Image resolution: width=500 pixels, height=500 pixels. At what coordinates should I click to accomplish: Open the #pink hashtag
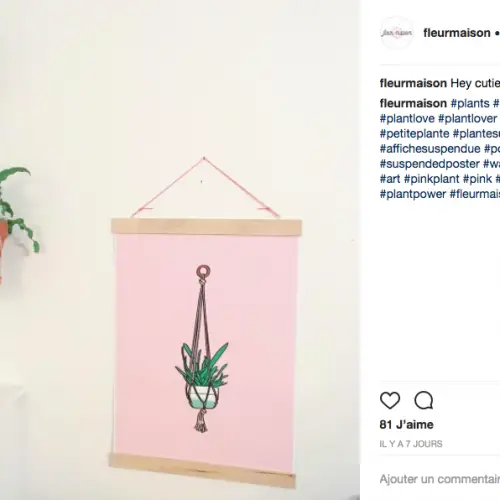point(477,179)
